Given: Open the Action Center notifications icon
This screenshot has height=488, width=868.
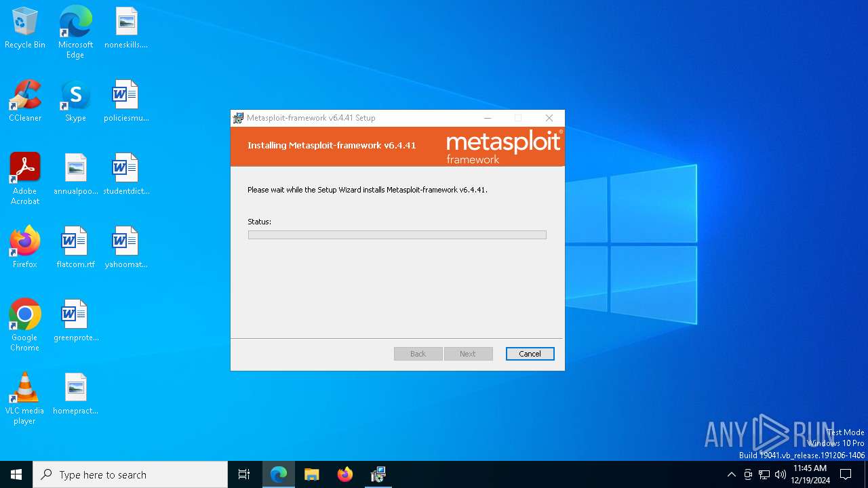Looking at the screenshot, I should pos(846,474).
